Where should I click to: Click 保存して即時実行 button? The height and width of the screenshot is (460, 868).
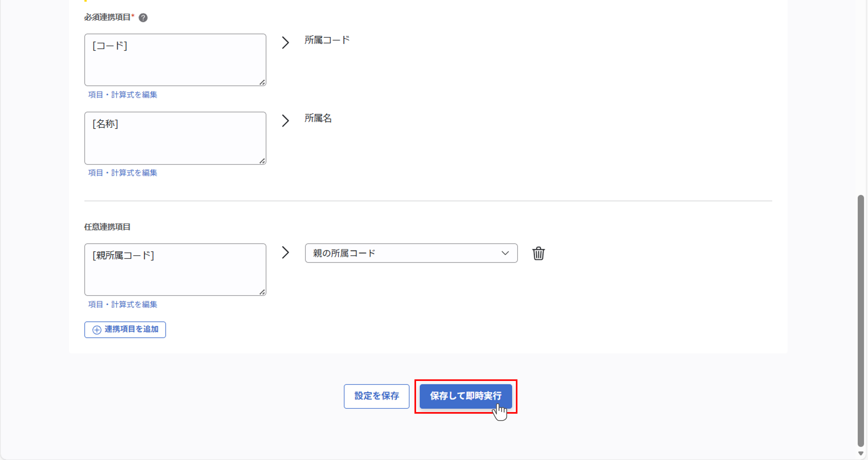(x=466, y=396)
